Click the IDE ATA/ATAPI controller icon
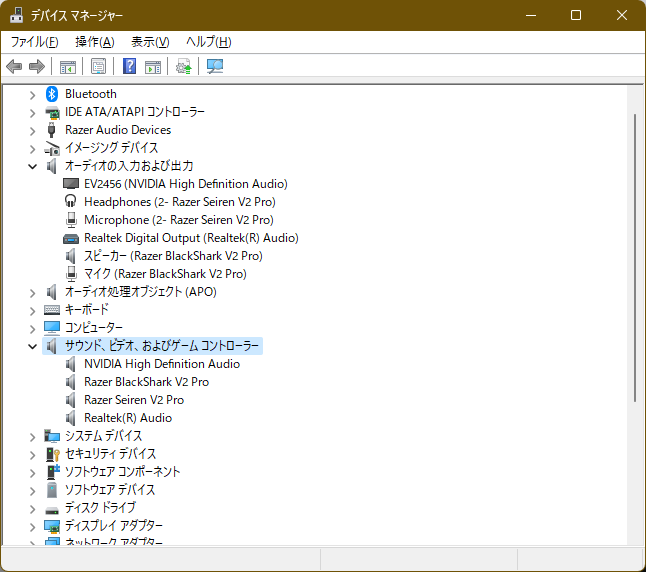Viewport: 646px width, 572px height. (x=52, y=112)
